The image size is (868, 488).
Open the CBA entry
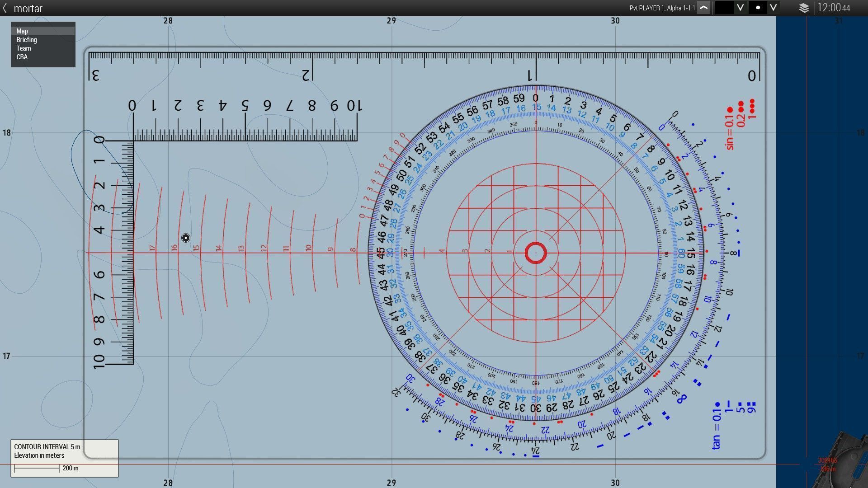point(22,57)
